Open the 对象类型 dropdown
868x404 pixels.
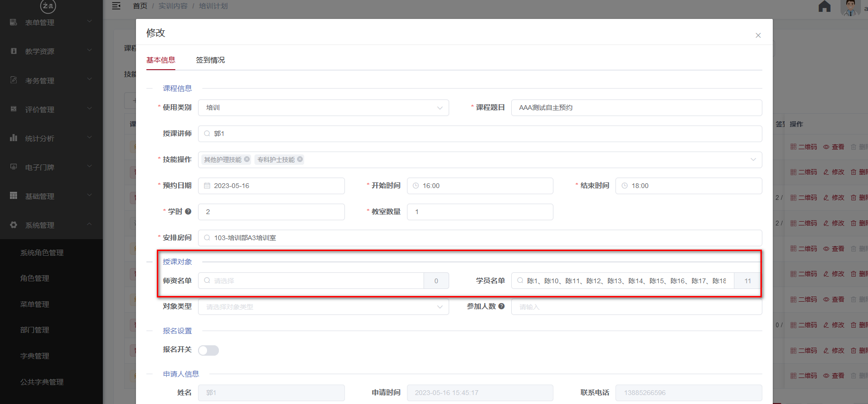click(324, 307)
